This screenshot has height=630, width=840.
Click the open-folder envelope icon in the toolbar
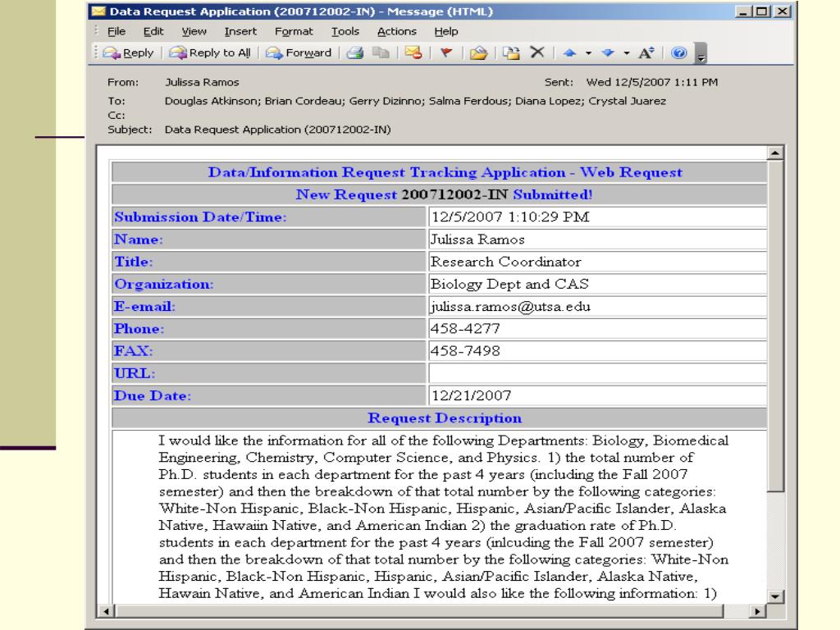click(x=478, y=52)
